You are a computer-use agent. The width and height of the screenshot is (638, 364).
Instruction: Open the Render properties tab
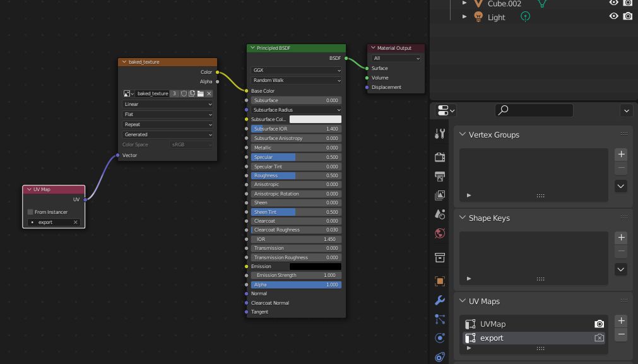pos(440,157)
